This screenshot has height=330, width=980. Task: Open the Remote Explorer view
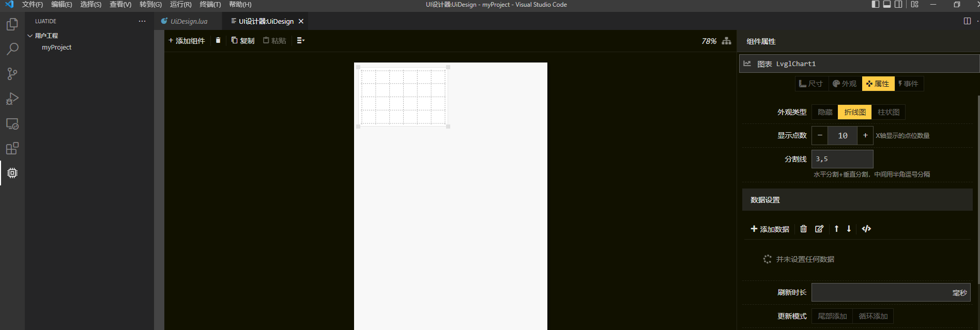point(12,124)
